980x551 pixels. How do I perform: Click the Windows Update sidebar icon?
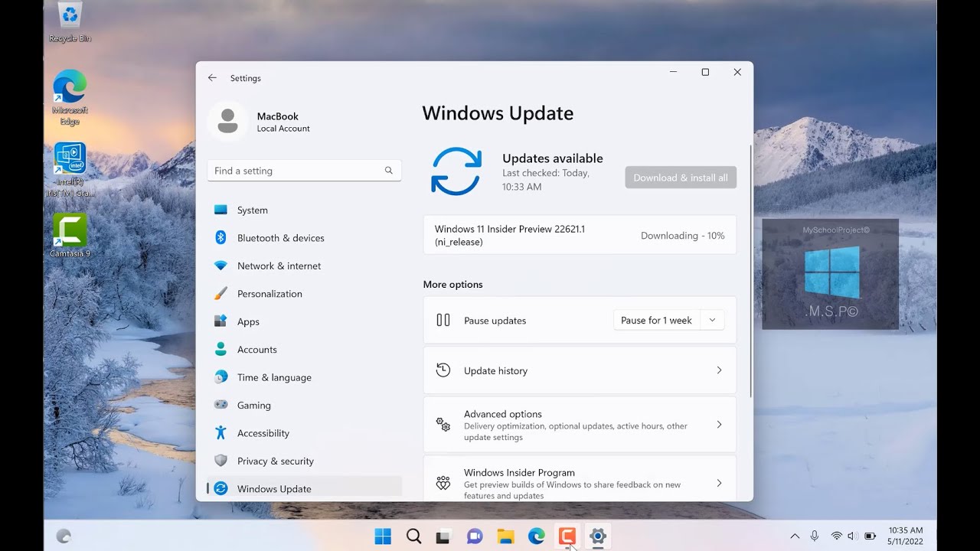[x=220, y=488]
